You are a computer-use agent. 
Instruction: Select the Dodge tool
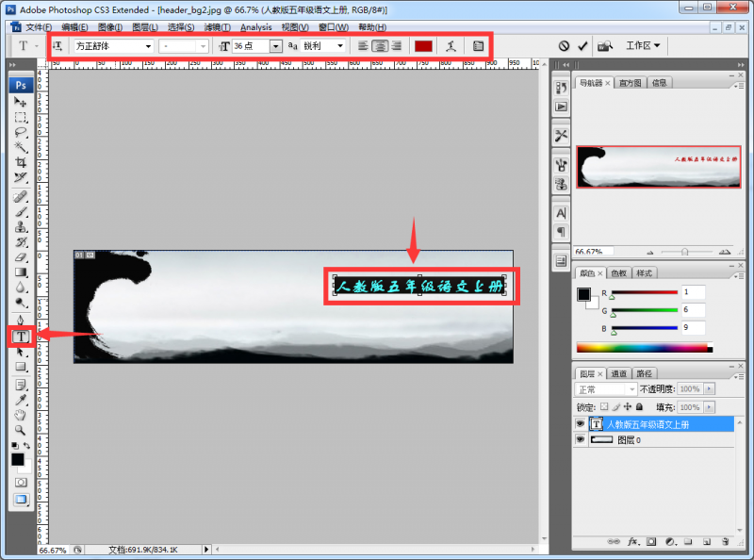(20, 303)
